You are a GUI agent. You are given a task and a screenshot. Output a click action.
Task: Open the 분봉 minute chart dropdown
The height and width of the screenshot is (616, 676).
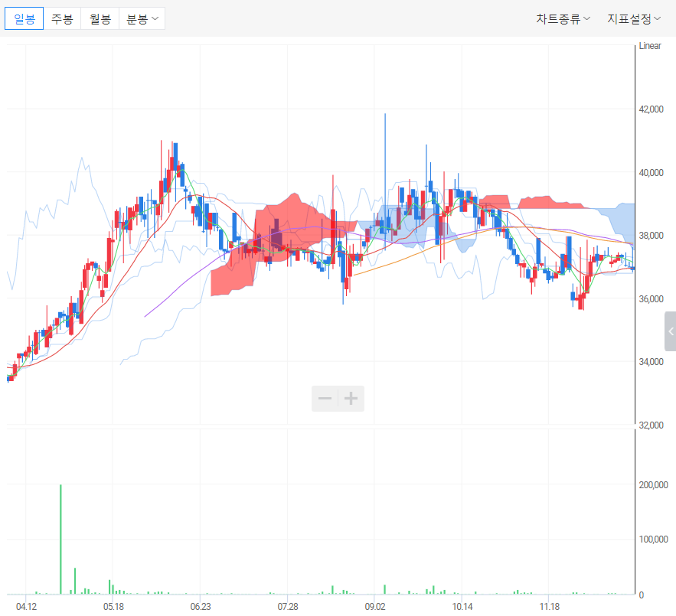(142, 18)
